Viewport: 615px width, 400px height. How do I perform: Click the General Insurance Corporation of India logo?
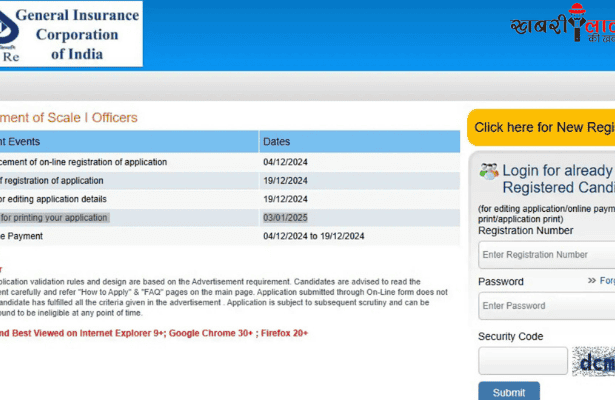click(71, 34)
